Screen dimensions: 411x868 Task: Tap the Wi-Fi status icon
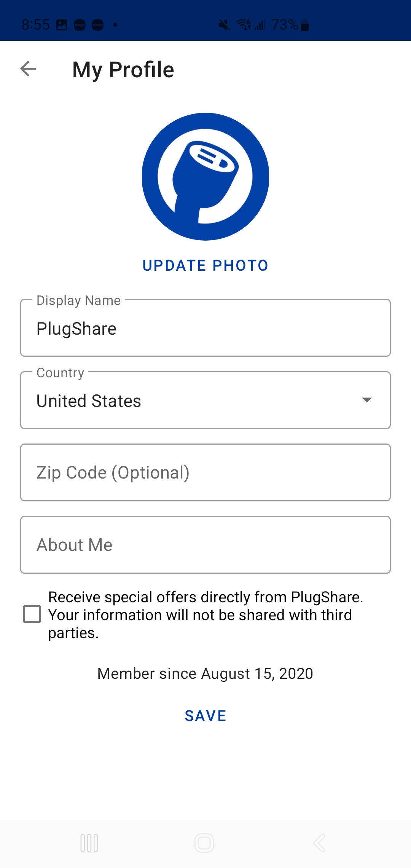244,25
